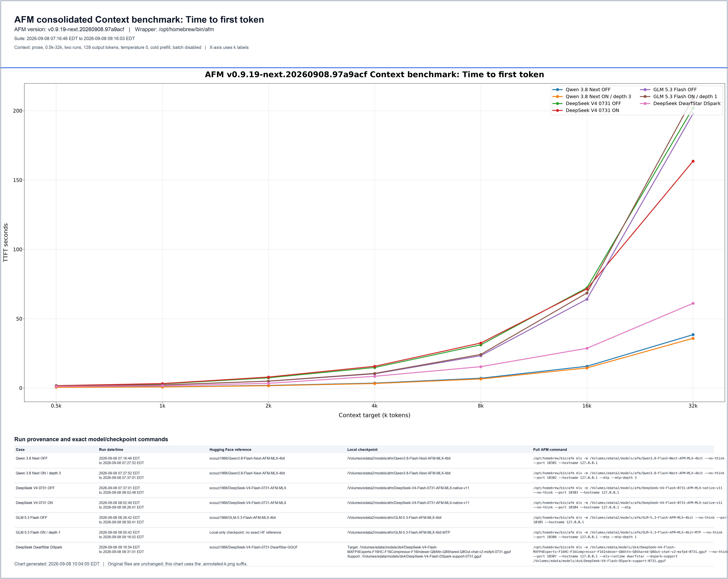
Task: Click the AFM command using "--port 10302"
Action: pos(629,476)
